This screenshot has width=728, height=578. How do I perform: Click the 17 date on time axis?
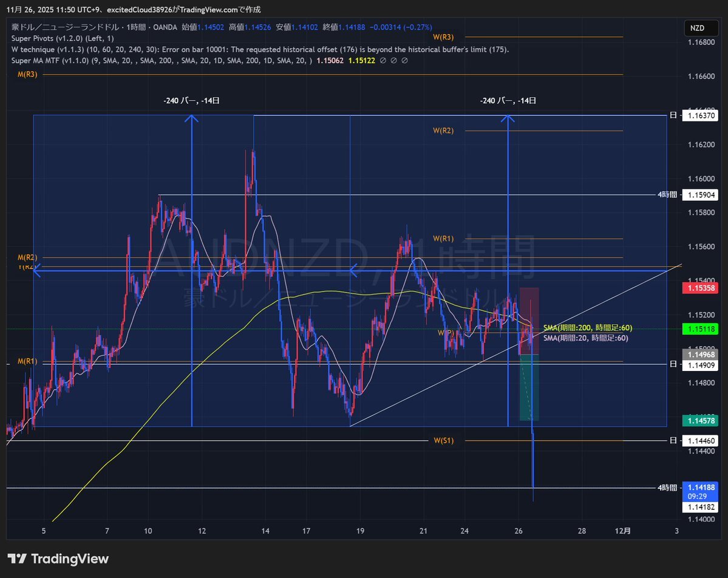tap(307, 531)
